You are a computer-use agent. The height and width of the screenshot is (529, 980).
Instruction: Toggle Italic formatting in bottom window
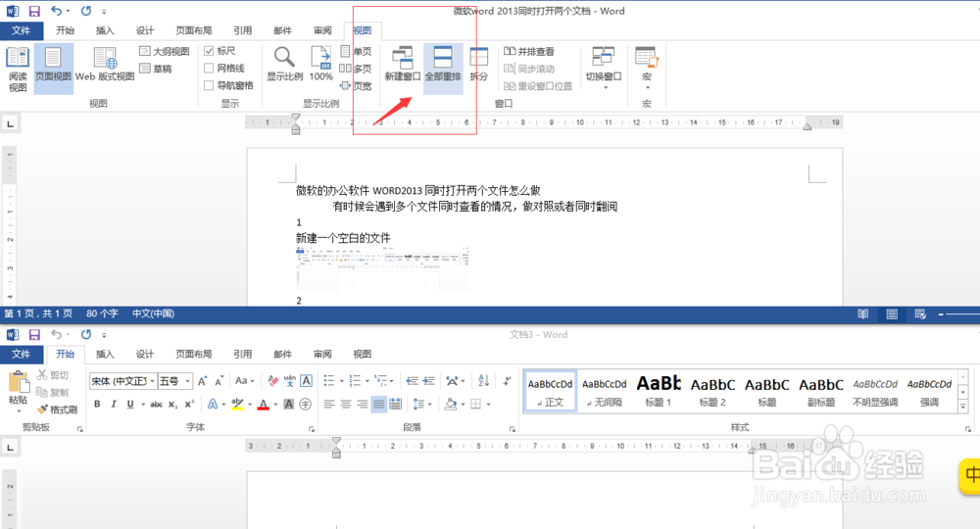pyautogui.click(x=114, y=404)
